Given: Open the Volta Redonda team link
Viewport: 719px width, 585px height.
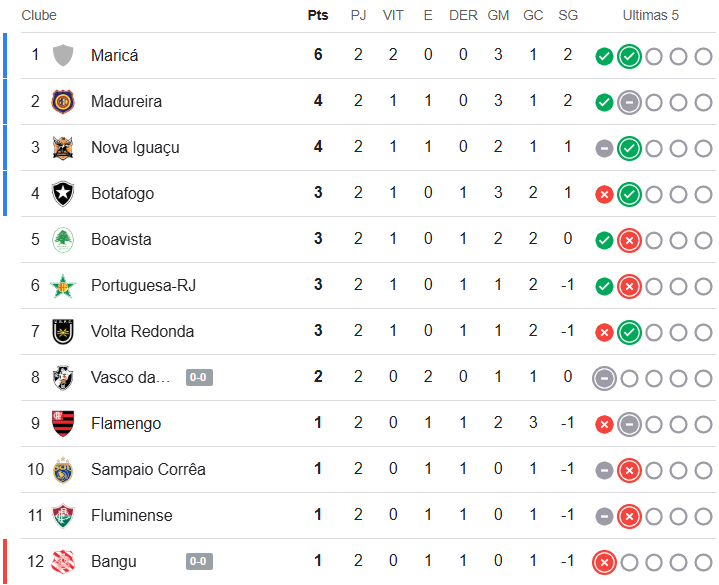Looking at the screenshot, I should point(142,331).
